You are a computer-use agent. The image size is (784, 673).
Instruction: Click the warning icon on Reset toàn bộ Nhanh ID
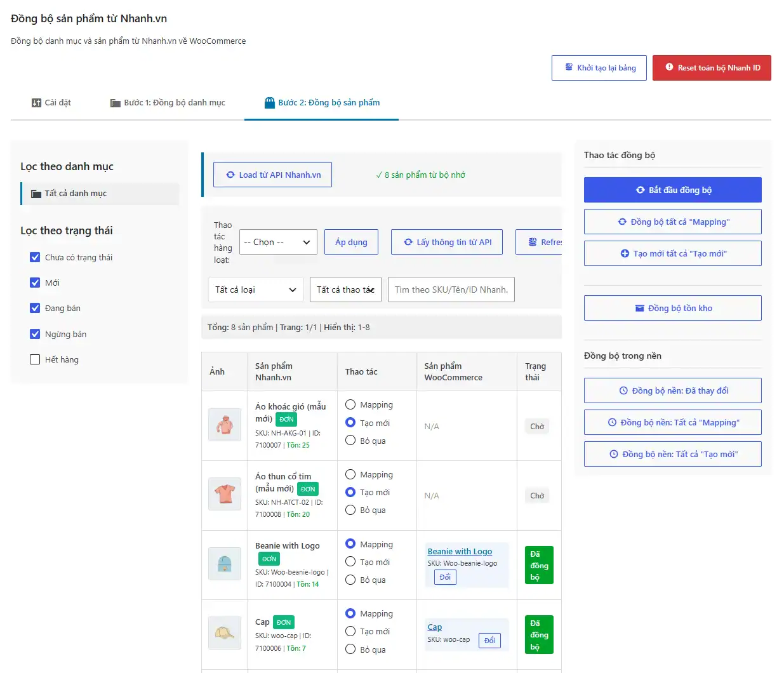pos(669,67)
